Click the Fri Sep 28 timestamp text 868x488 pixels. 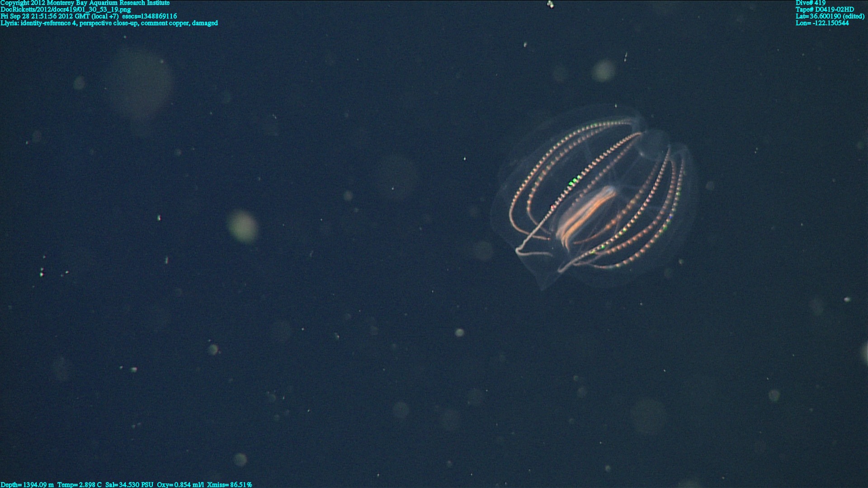[59, 16]
